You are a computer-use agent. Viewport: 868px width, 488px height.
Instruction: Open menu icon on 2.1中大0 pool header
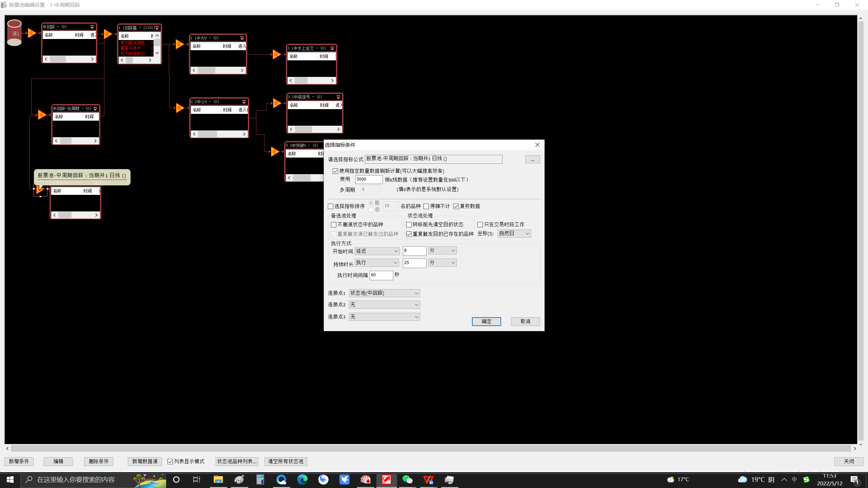coord(242,38)
